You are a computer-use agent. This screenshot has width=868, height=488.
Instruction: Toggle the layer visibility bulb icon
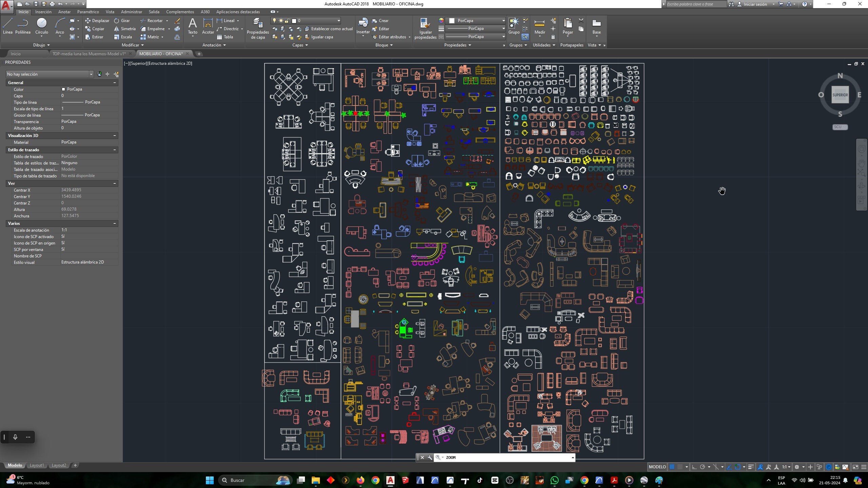[x=274, y=21]
